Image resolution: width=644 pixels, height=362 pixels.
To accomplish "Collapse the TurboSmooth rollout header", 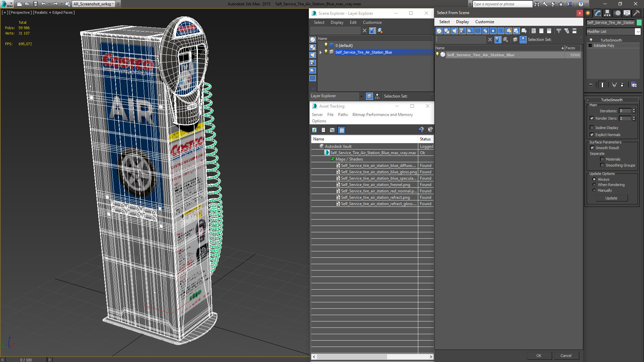I will (x=611, y=100).
